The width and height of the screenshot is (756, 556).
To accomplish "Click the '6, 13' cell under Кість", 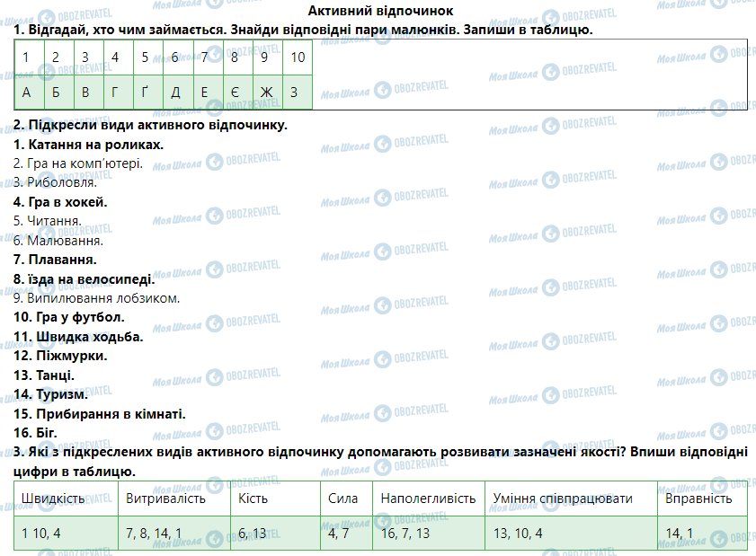I will [254, 533].
